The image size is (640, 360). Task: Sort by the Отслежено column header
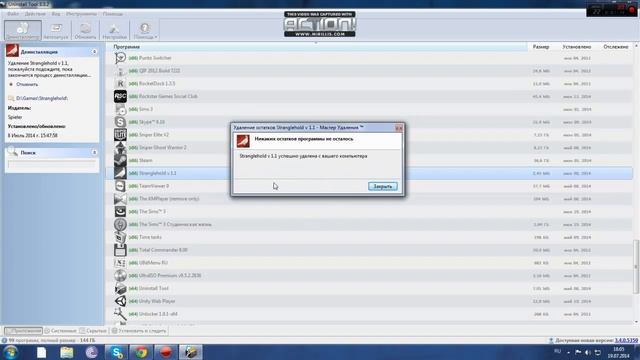pyautogui.click(x=616, y=47)
